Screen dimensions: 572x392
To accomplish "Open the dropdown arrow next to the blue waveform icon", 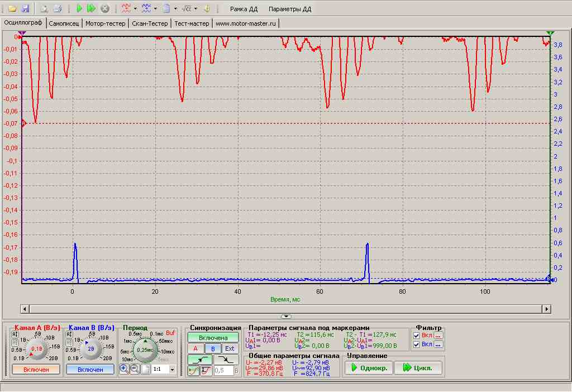I will tap(156, 9).
